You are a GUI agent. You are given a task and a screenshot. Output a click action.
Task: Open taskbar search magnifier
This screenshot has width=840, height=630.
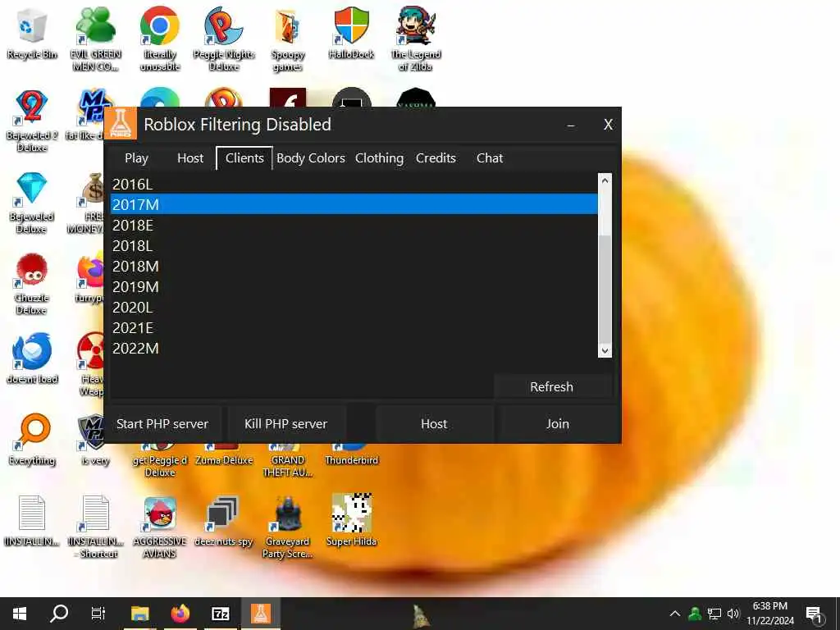click(59, 614)
